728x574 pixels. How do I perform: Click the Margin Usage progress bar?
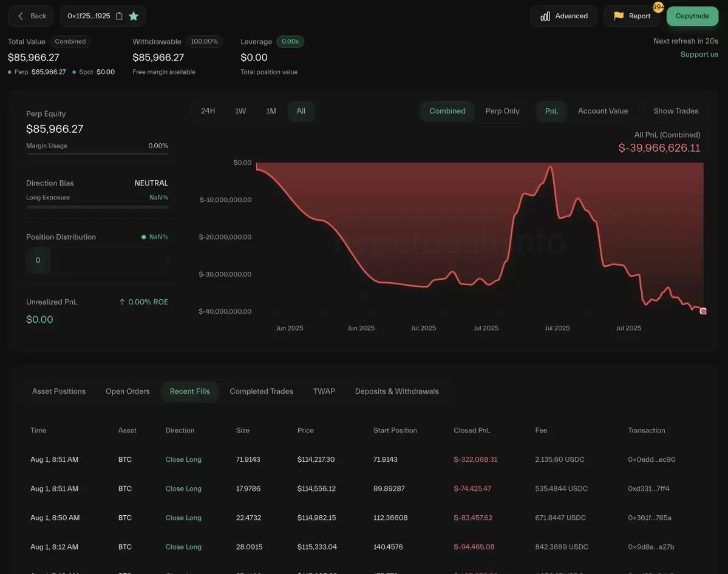pyautogui.click(x=97, y=154)
